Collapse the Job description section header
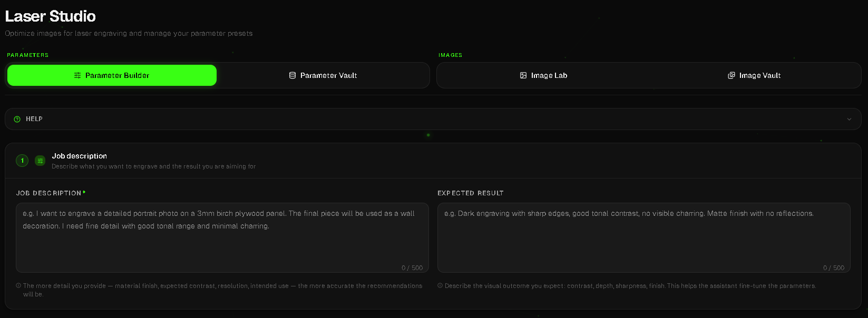868x318 pixels. (x=79, y=156)
